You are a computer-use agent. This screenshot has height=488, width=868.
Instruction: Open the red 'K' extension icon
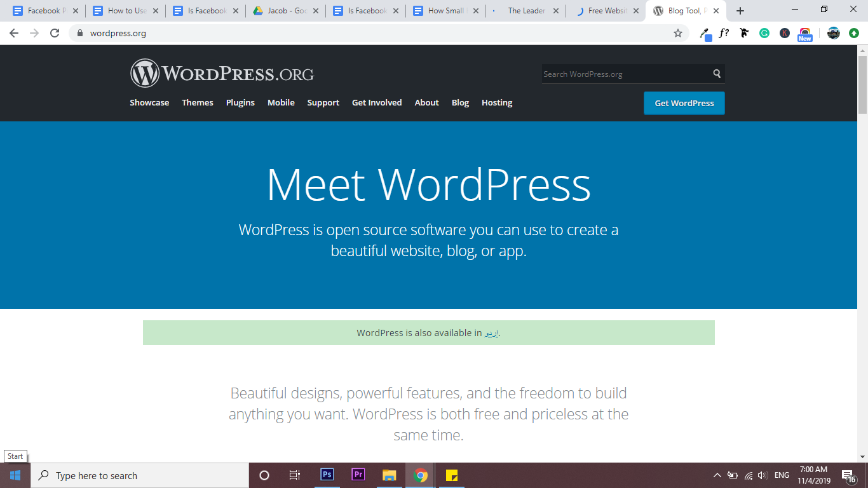tap(785, 33)
